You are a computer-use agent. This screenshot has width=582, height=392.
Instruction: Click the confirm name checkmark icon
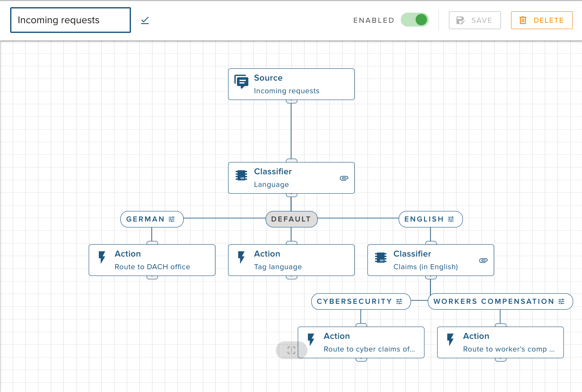[x=145, y=20]
